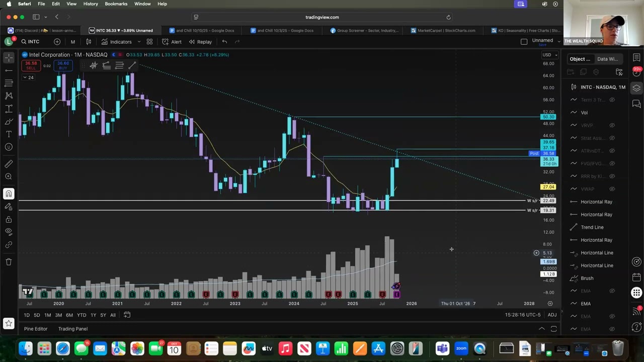Image resolution: width=644 pixels, height=362 pixels.
Task: Show the hidden VRVP indicator
Action: coord(612,125)
